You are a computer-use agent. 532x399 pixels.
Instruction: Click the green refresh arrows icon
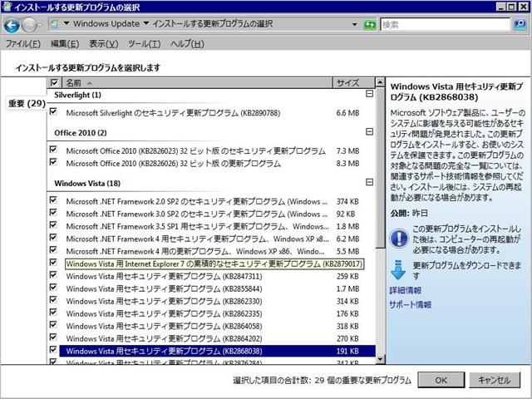click(x=370, y=24)
